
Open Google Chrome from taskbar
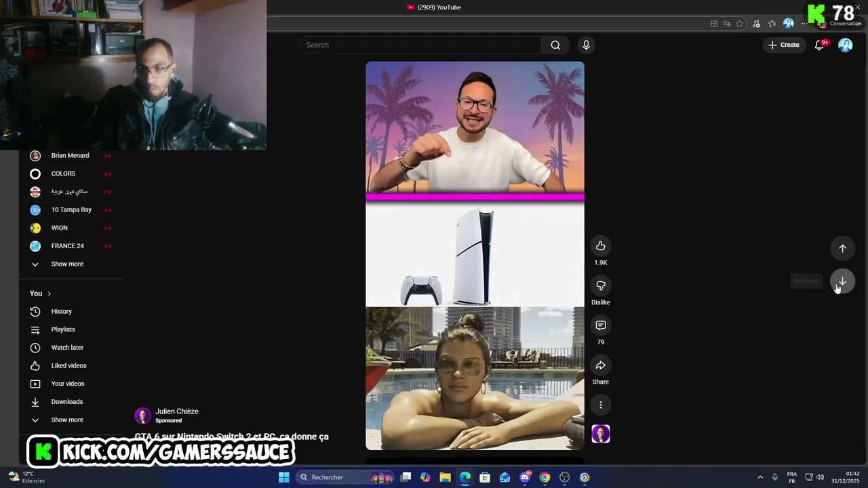(x=545, y=477)
